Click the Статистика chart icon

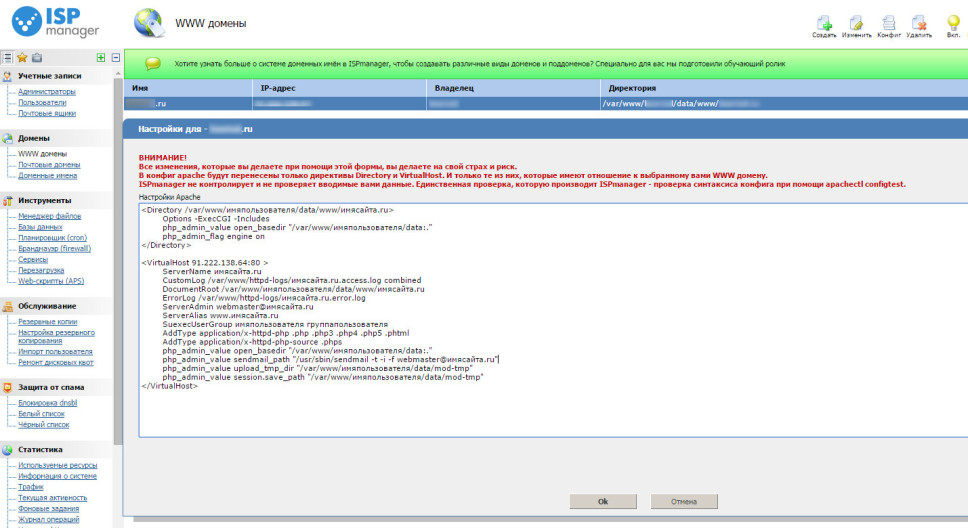[7, 450]
